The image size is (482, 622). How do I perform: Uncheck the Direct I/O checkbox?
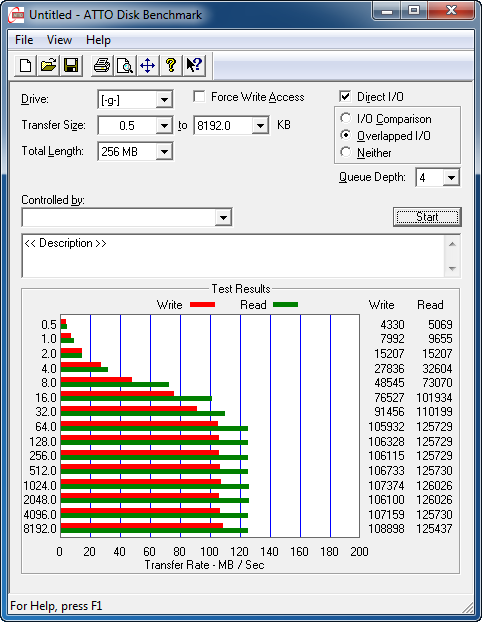click(x=345, y=96)
